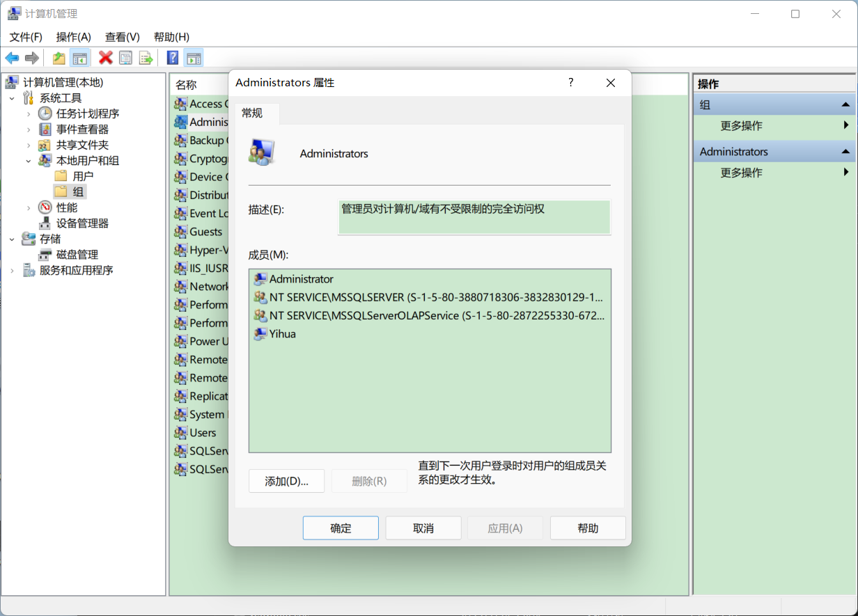This screenshot has height=616, width=858.
Task: Click the Yihua member user icon
Action: click(x=260, y=334)
